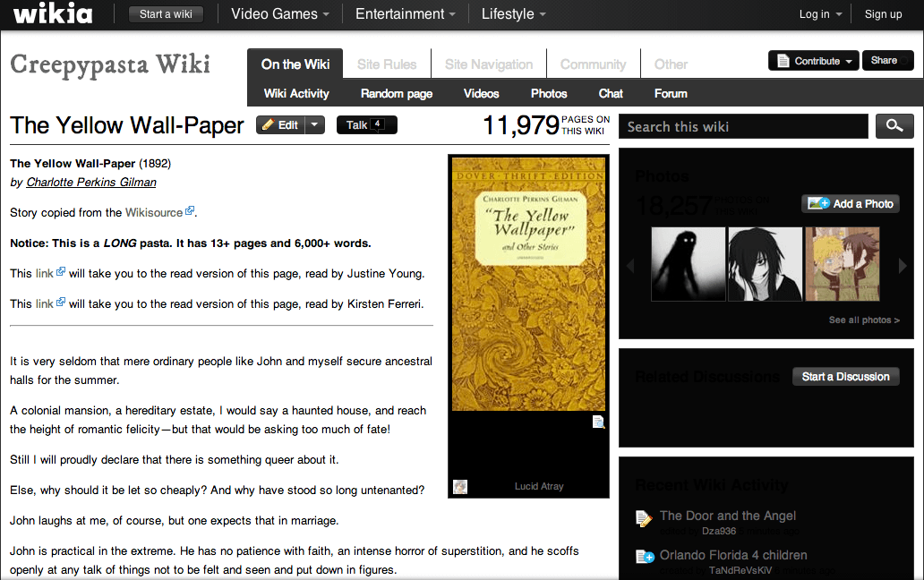Viewport: 924px width, 580px height.
Task: Click the 11,979 pages counter
Action: (546, 124)
